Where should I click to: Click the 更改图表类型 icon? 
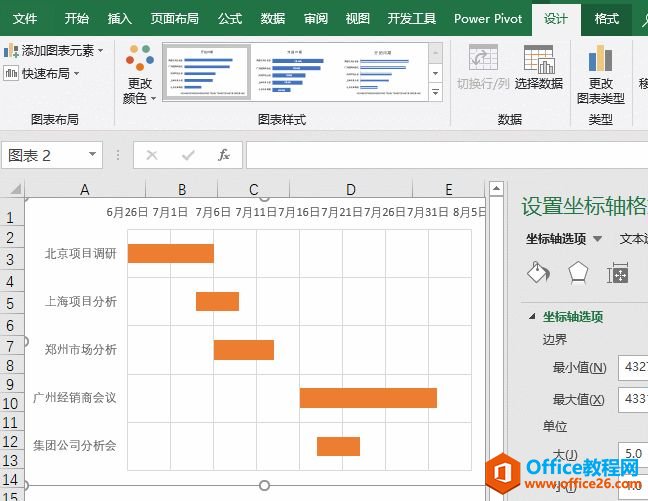click(x=600, y=58)
